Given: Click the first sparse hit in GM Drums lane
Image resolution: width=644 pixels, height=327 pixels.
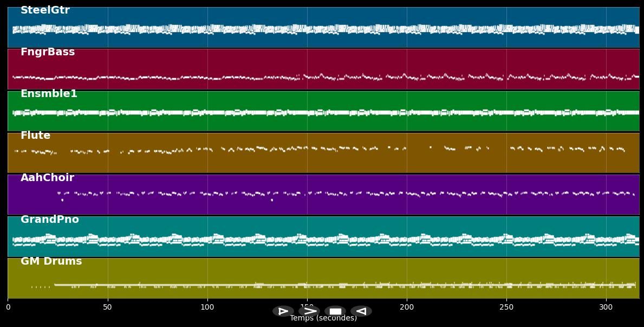Looking at the screenshot, I should pyautogui.click(x=32, y=286).
